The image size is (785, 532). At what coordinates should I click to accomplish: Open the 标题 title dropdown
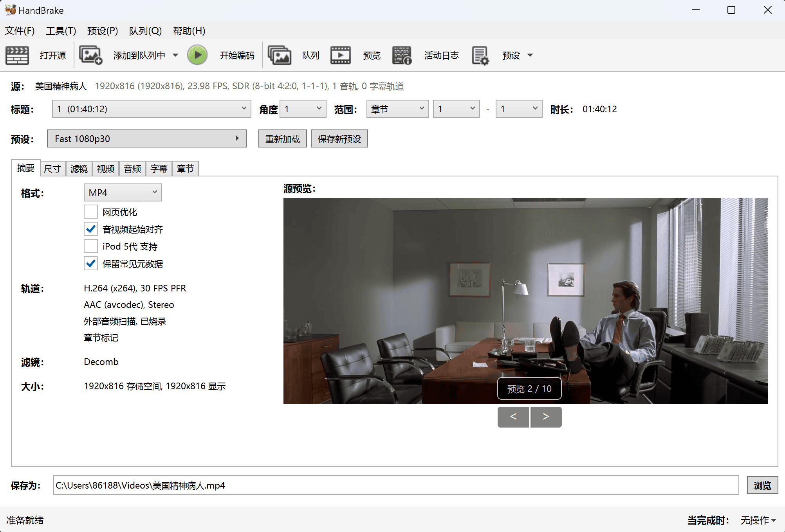[x=152, y=109]
